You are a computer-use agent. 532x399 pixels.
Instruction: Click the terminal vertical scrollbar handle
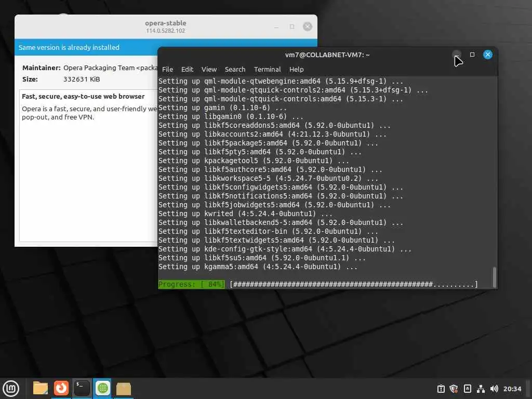(495, 277)
